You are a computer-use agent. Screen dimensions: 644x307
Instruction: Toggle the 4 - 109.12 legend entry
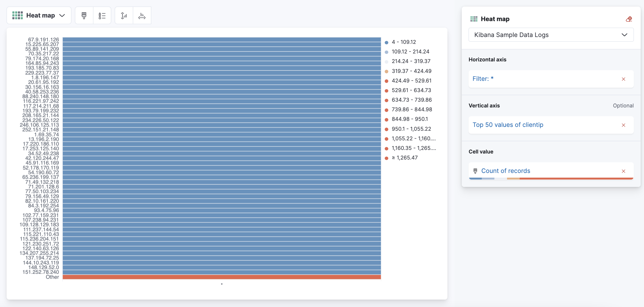click(x=404, y=42)
